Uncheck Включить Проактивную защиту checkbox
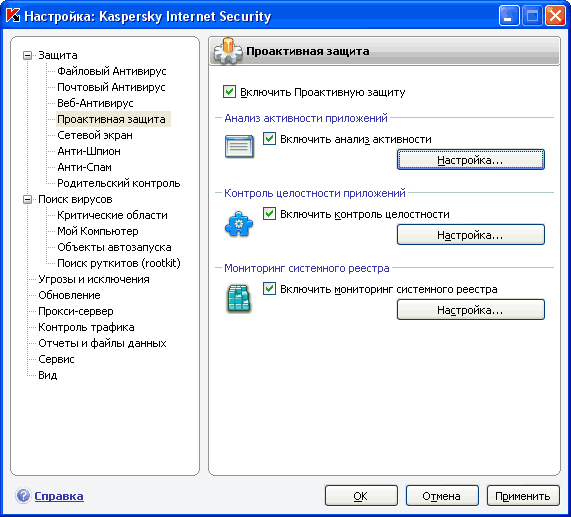The width and height of the screenshot is (571, 517). (229, 92)
